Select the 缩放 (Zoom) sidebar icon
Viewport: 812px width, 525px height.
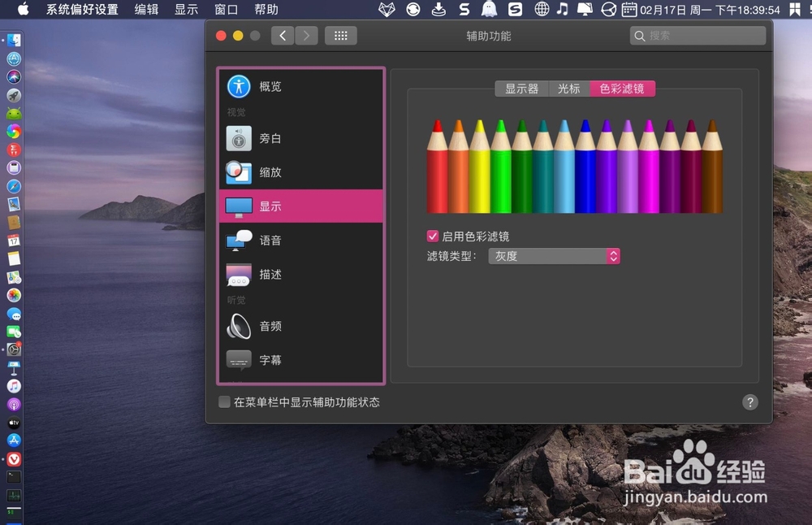270,172
